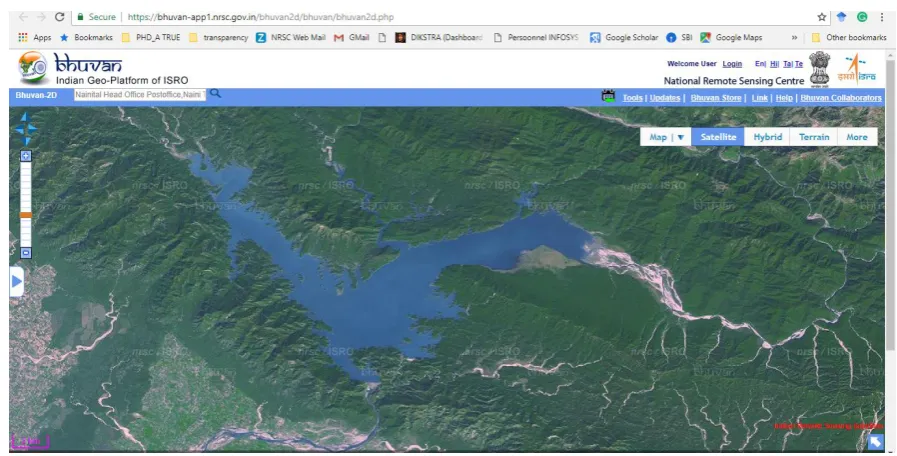Click the orange zoom slider handle
This screenshot has width=897, height=456.
click(26, 215)
